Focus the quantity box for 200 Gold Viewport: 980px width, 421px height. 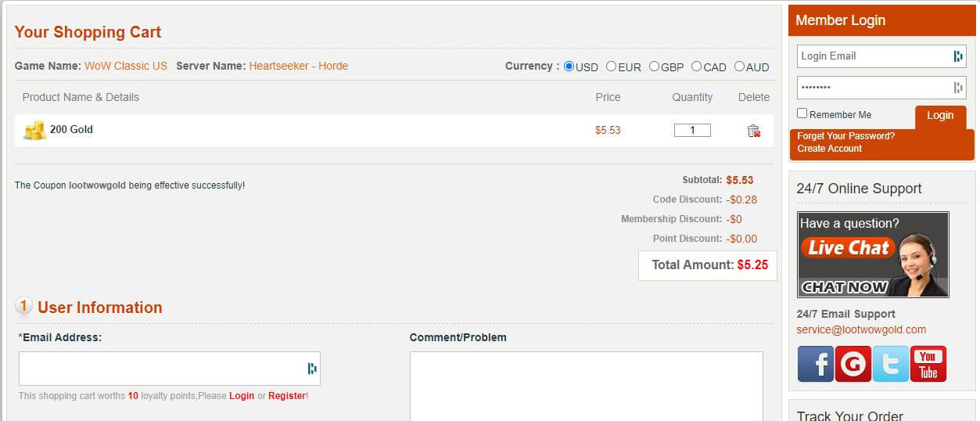click(692, 131)
